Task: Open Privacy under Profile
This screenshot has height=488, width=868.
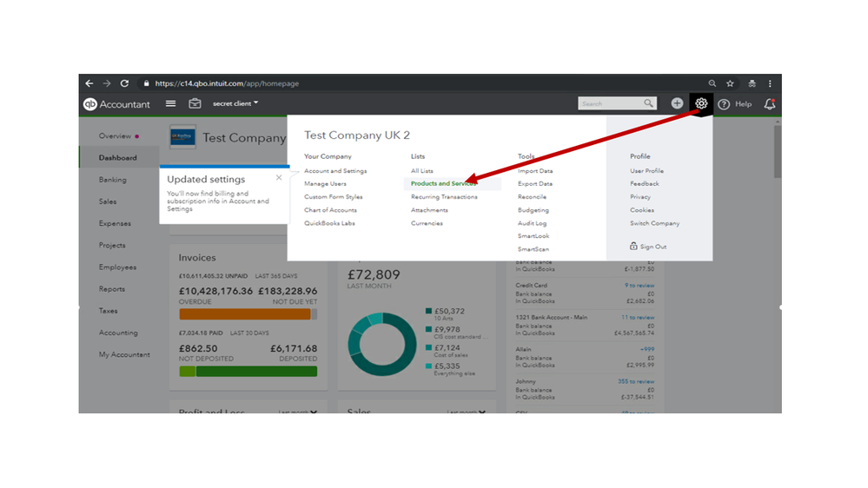Action: (x=640, y=197)
